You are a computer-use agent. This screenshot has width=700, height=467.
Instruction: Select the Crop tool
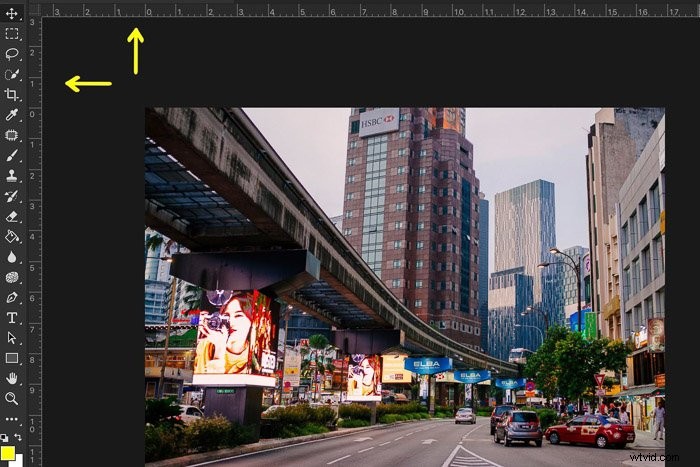click(12, 94)
